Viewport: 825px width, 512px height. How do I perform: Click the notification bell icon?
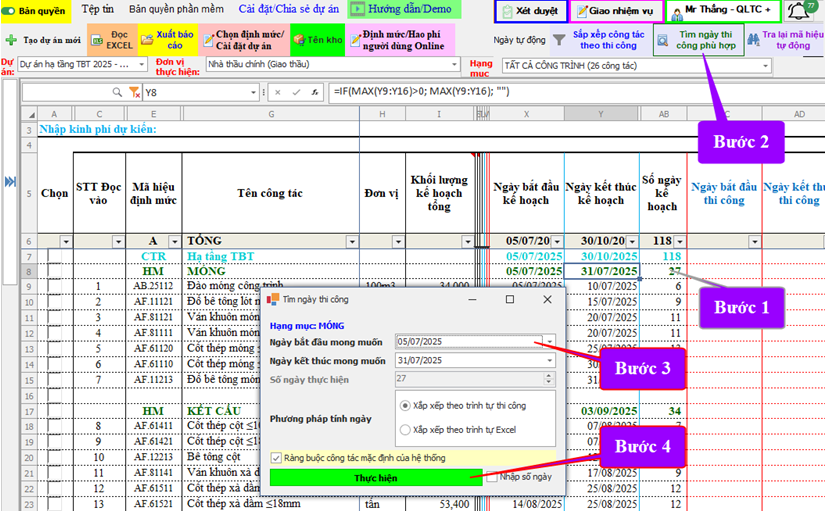click(797, 12)
